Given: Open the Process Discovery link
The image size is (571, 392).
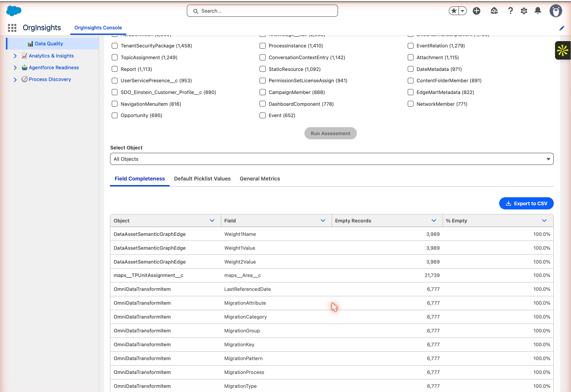Looking at the screenshot, I should tap(50, 79).
